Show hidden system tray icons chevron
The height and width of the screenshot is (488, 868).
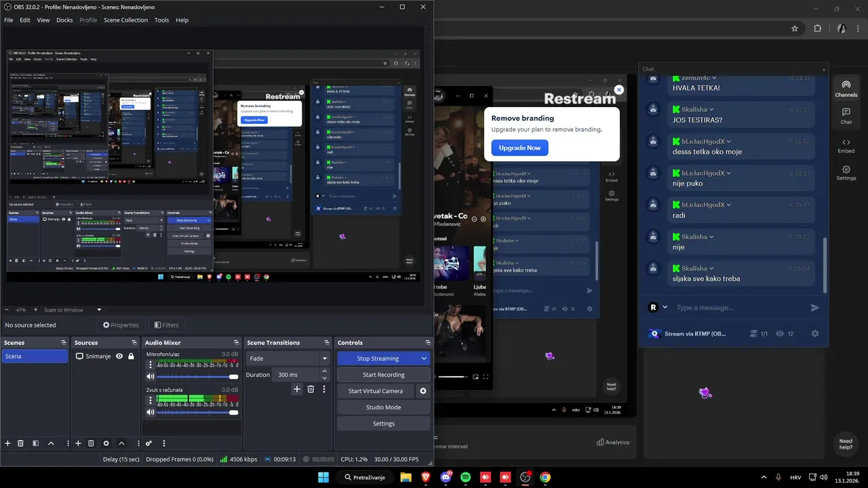tap(764, 477)
